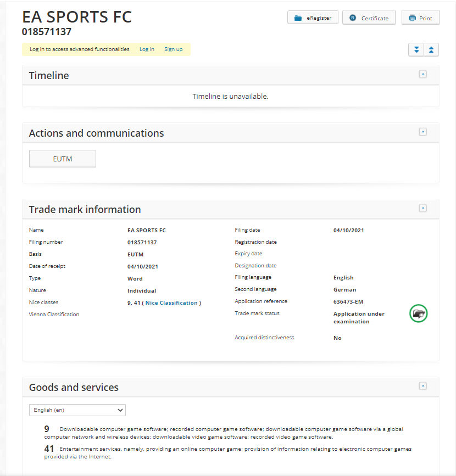Click the EUTM button
Viewport: 456px width, 476px height.
coord(63,159)
